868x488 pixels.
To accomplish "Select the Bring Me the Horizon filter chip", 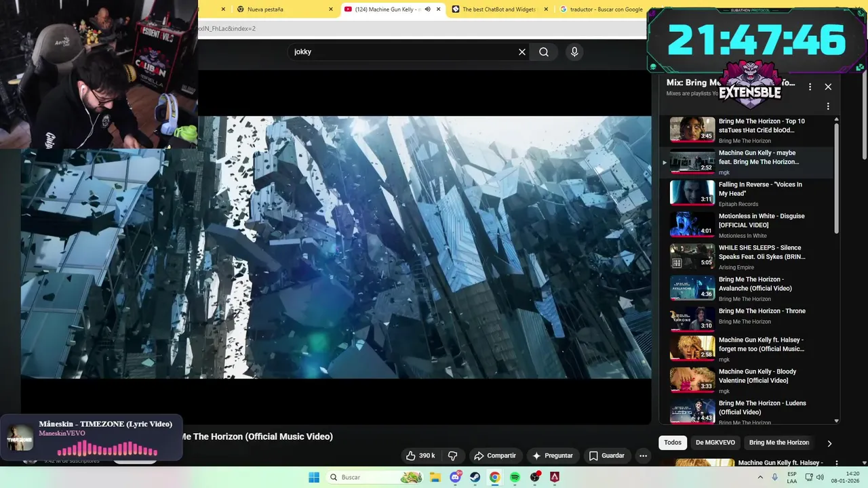I will pyautogui.click(x=778, y=443).
